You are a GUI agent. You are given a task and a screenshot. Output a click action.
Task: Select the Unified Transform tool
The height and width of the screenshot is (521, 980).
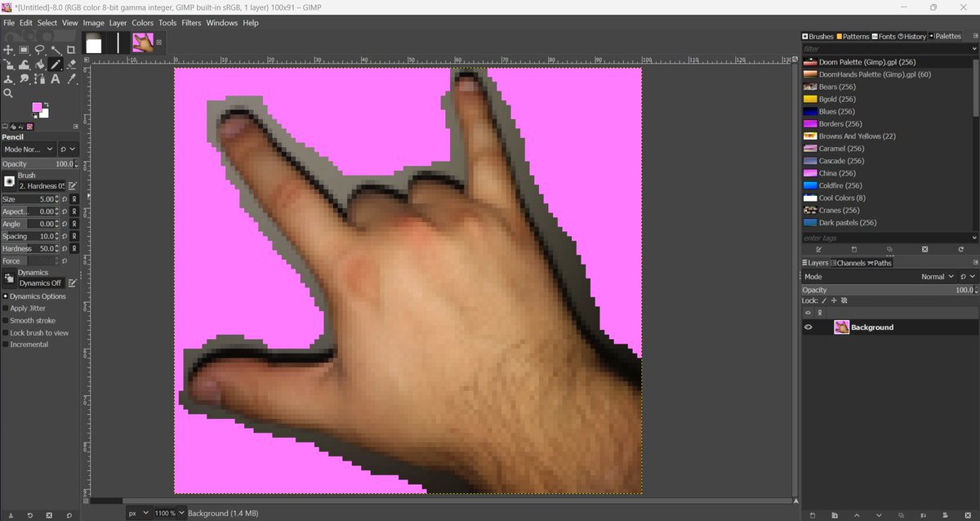coord(8,65)
